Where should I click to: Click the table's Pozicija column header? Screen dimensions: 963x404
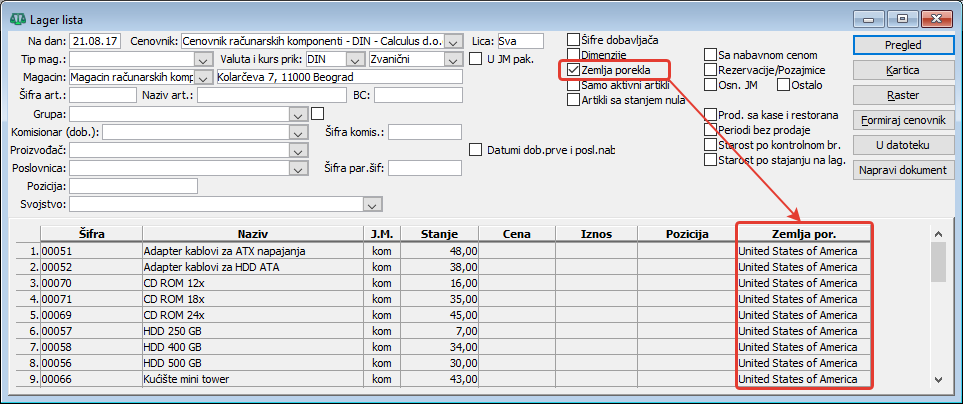point(687,234)
